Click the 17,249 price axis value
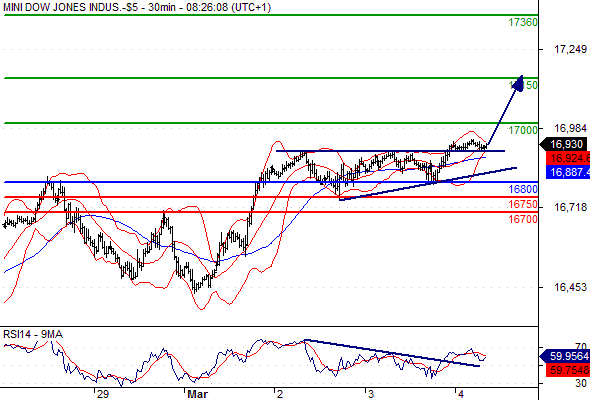 click(570, 49)
